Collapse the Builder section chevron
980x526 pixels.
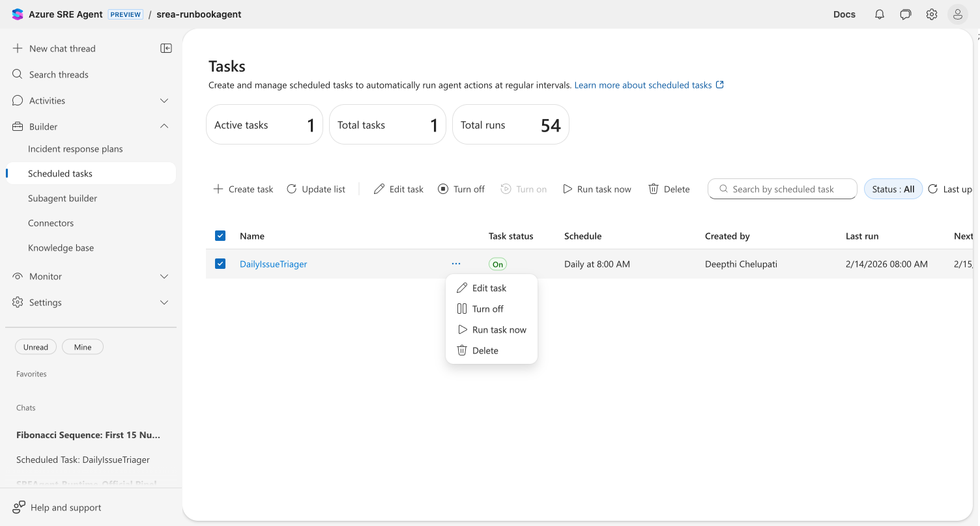(164, 126)
